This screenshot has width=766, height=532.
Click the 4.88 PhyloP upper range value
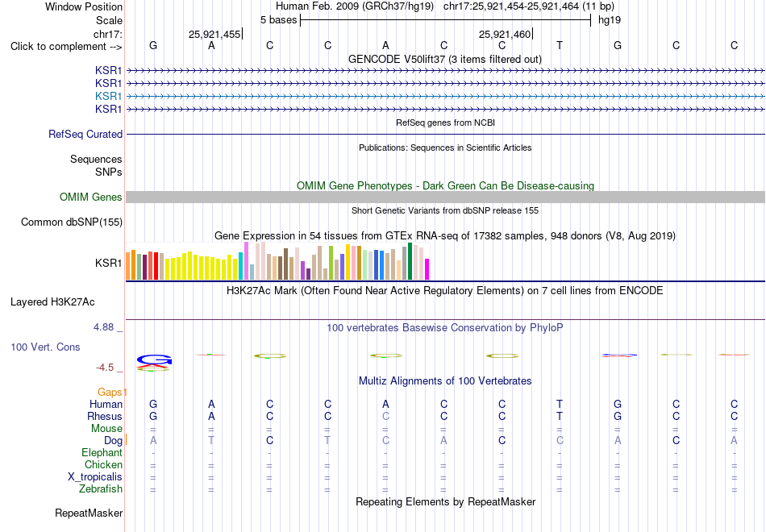click(x=103, y=327)
